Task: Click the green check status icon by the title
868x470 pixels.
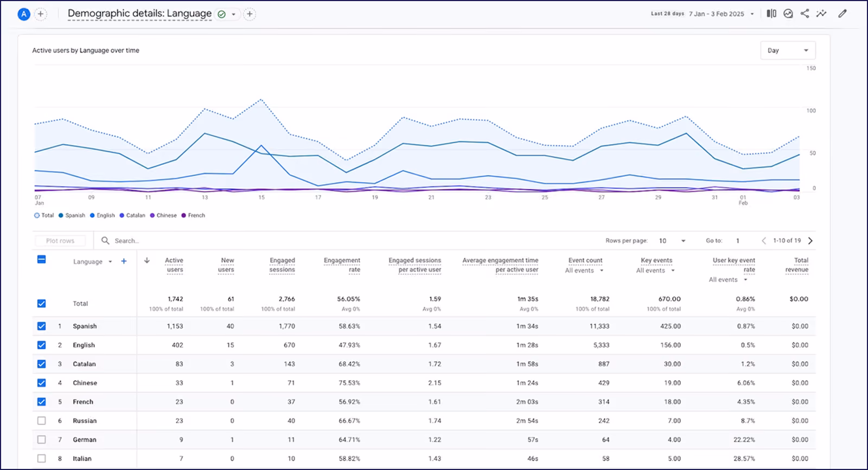Action: tap(221, 14)
